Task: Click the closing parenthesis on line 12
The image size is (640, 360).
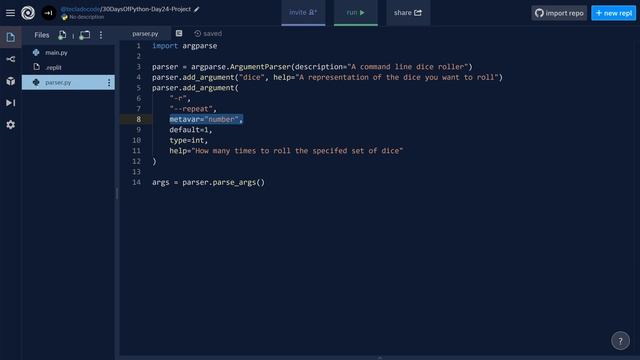Action: click(154, 162)
